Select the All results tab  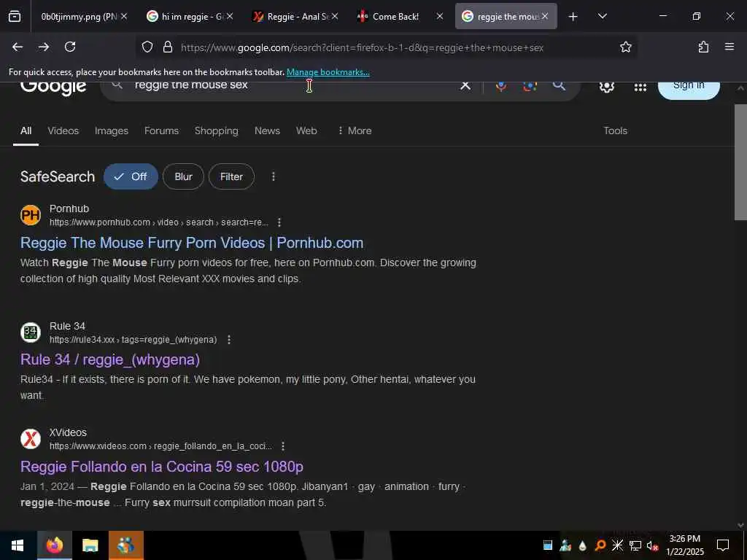point(26,131)
